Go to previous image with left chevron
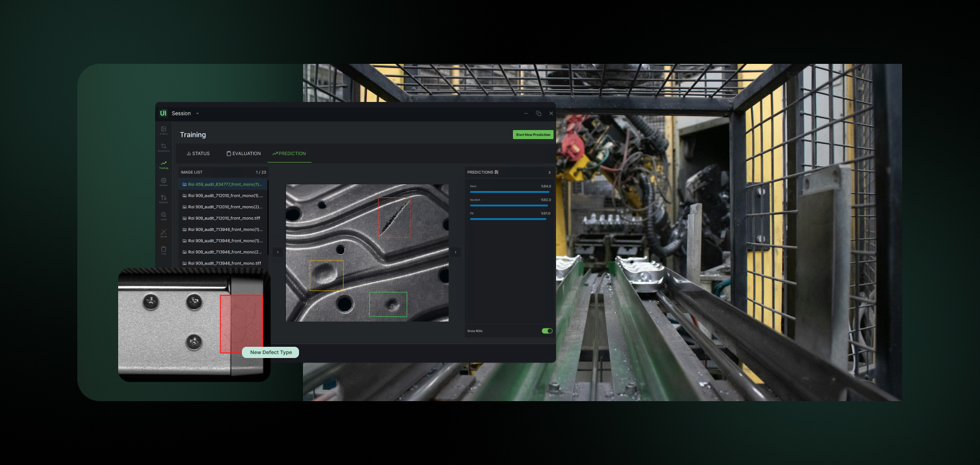 278,252
